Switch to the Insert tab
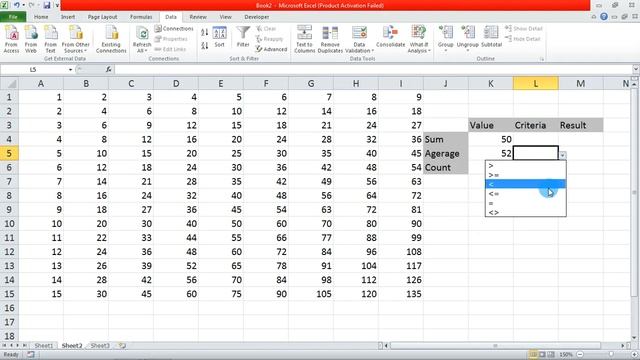This screenshot has height=360, width=640. tap(68, 17)
